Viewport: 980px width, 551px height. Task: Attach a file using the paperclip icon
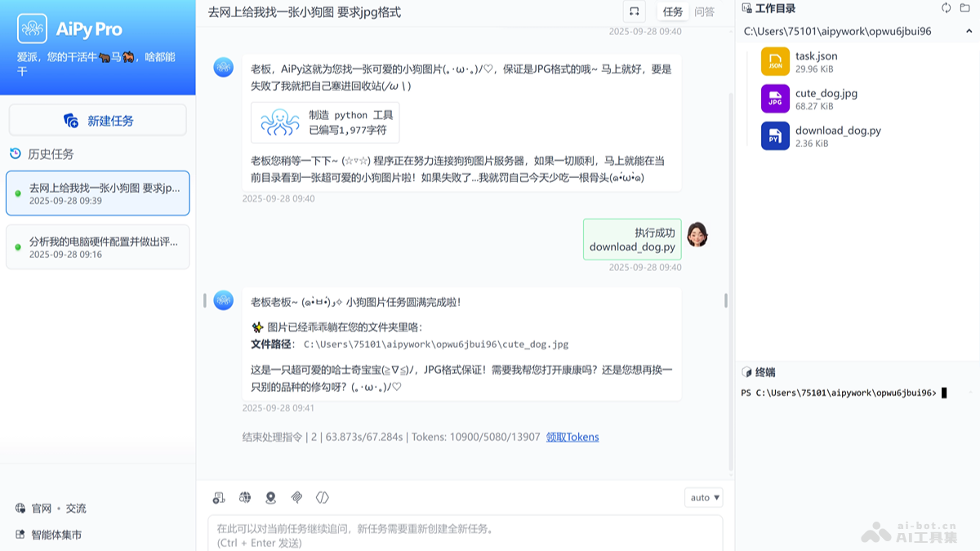(x=296, y=497)
